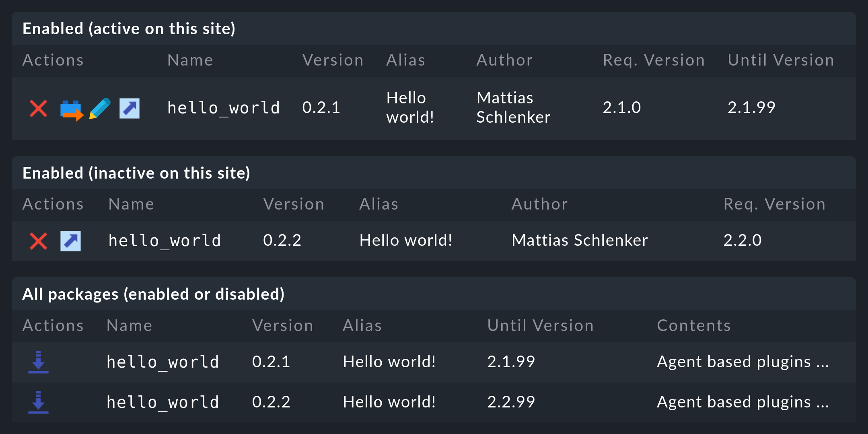Image resolution: width=868 pixels, height=434 pixels.
Task: Edit hello_world 0.2.1 using the pencil icon
Action: [100, 109]
